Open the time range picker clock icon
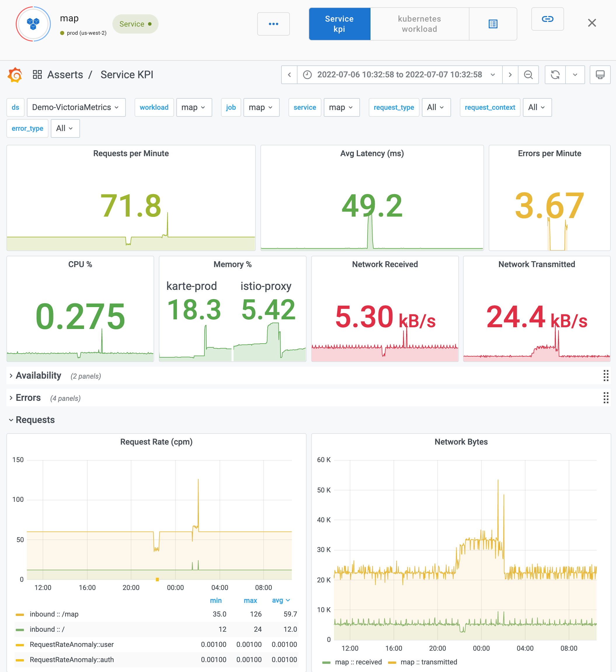The image size is (616, 672). [307, 75]
